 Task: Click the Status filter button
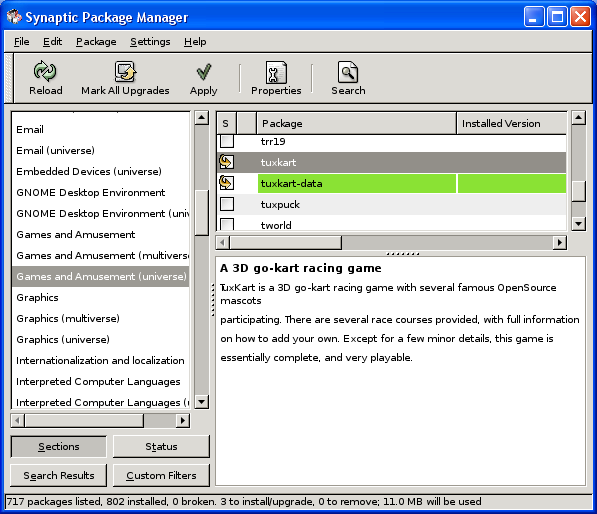tap(161, 447)
